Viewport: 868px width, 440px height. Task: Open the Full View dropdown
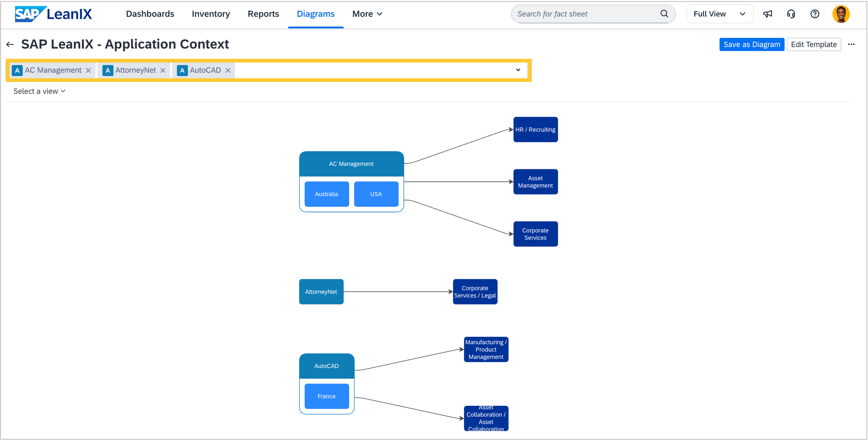click(719, 14)
